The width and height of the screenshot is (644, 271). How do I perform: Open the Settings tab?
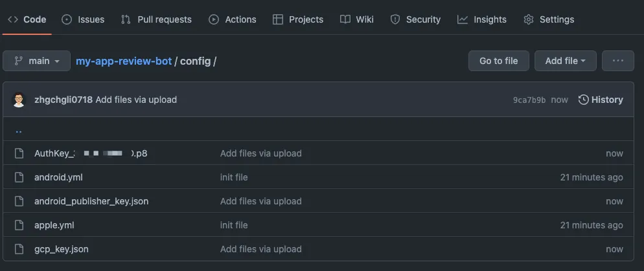pos(549,19)
